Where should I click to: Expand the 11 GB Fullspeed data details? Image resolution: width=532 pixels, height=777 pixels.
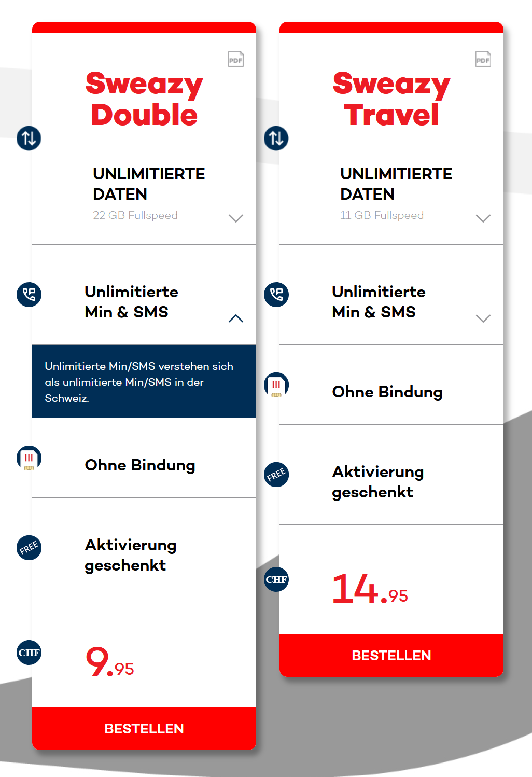point(483,218)
